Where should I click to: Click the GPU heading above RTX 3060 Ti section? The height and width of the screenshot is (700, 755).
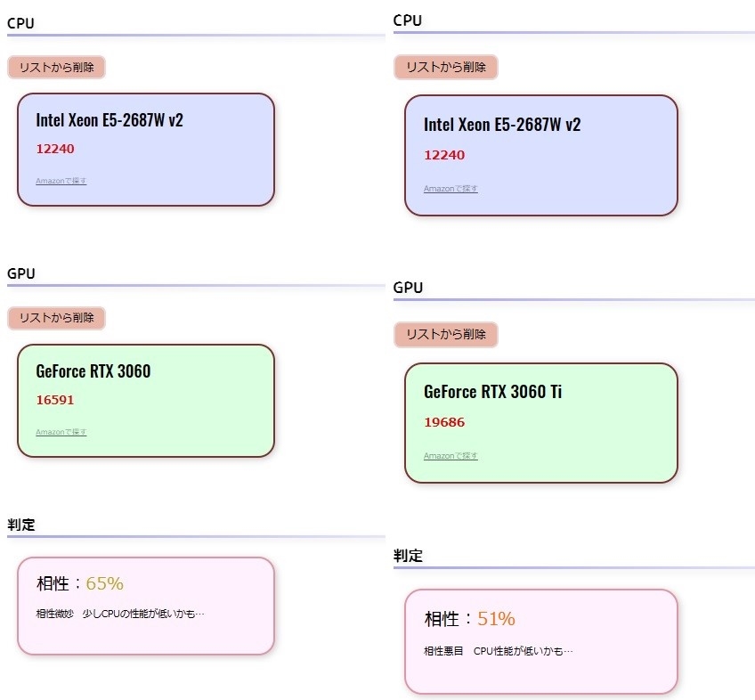click(408, 288)
